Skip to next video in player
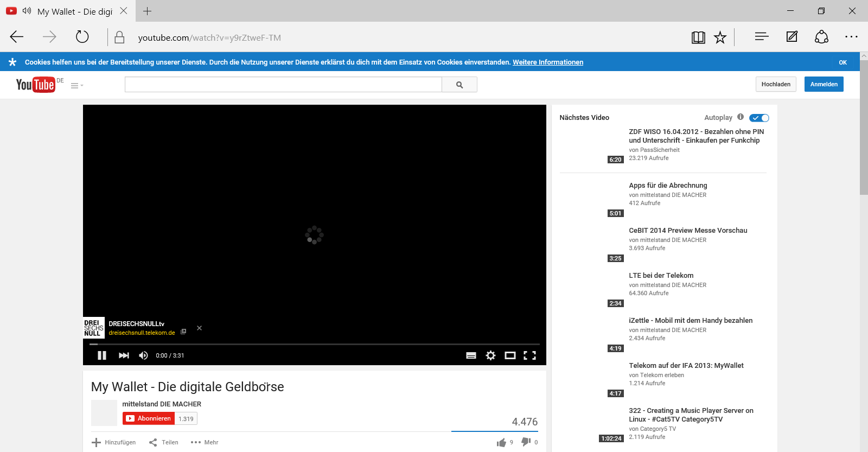The width and height of the screenshot is (868, 452). click(124, 355)
